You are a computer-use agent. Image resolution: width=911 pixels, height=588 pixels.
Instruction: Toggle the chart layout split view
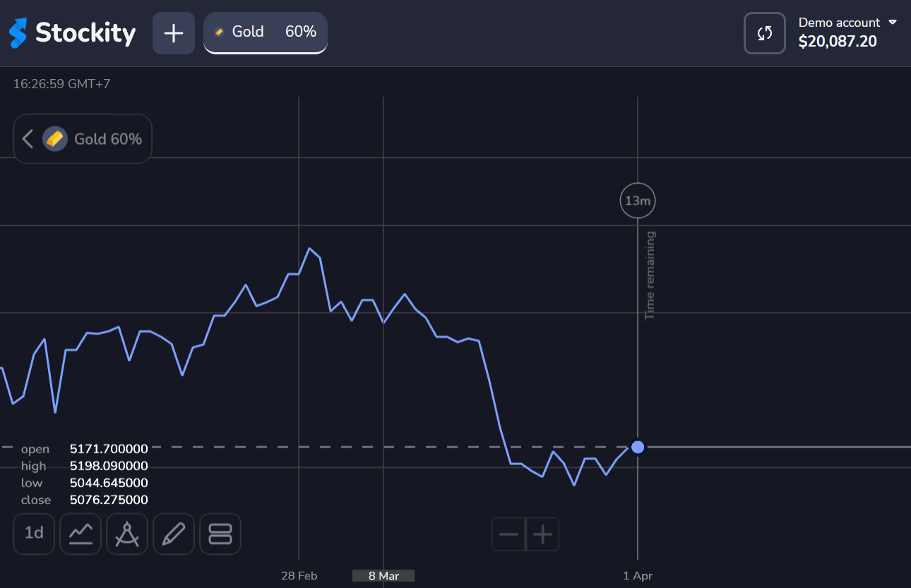(220, 534)
